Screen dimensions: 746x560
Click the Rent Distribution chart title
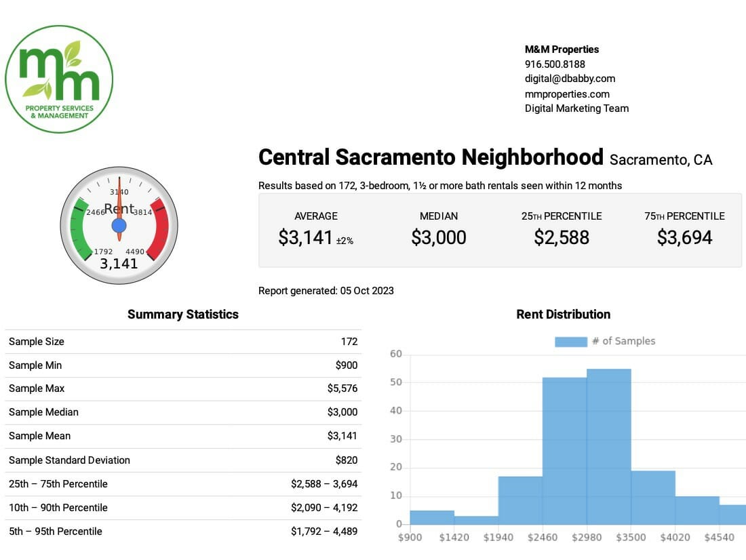point(563,315)
